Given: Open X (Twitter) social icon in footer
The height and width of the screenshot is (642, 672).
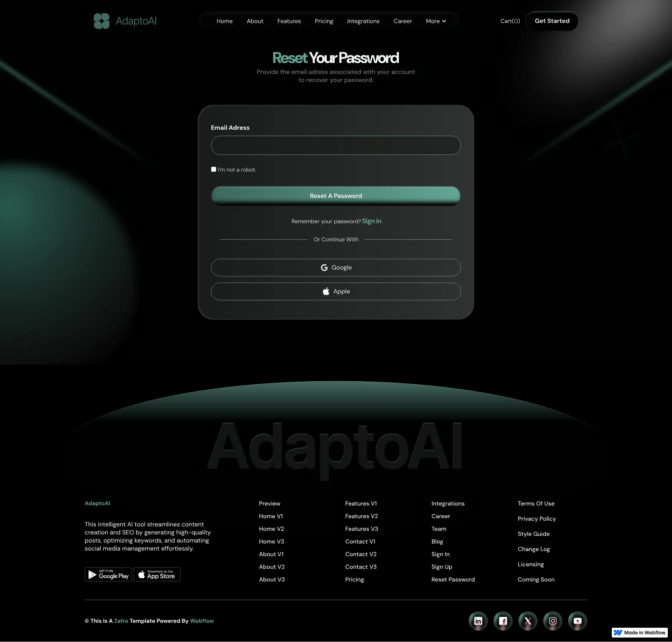Looking at the screenshot, I should click(528, 621).
